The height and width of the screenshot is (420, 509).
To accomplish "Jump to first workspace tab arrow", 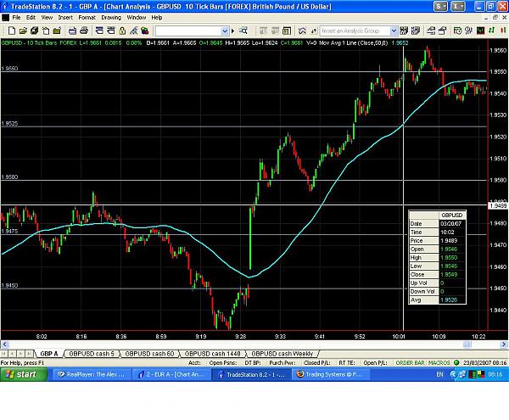I will [3, 354].
